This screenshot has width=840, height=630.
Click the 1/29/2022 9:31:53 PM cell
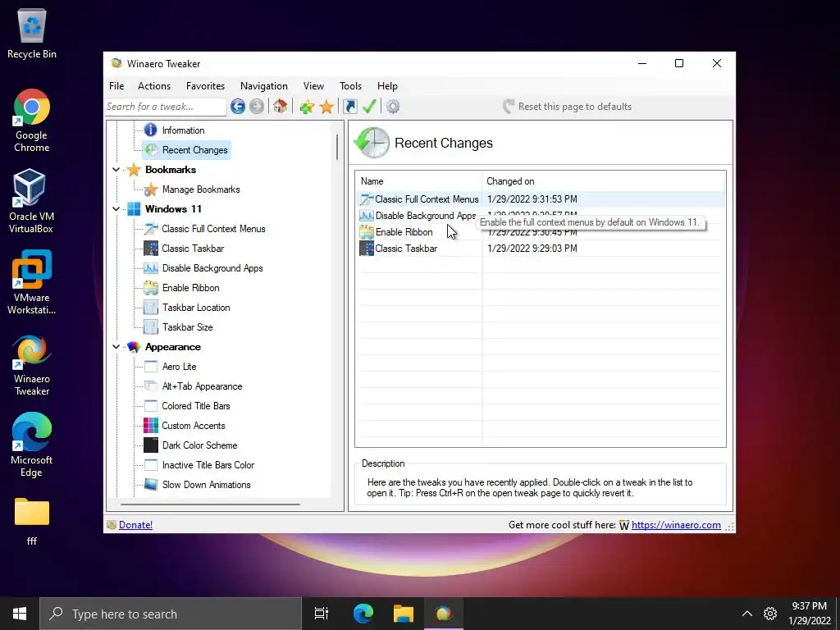[x=532, y=199]
